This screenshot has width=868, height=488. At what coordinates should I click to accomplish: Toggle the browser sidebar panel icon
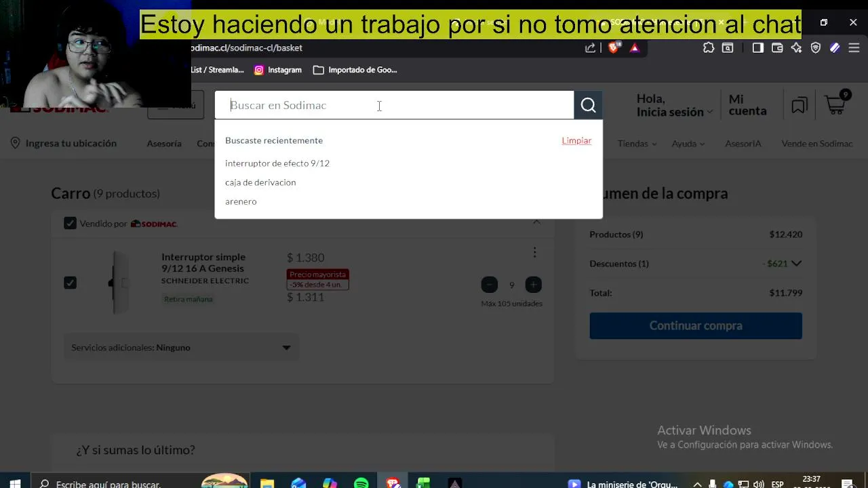(x=758, y=47)
